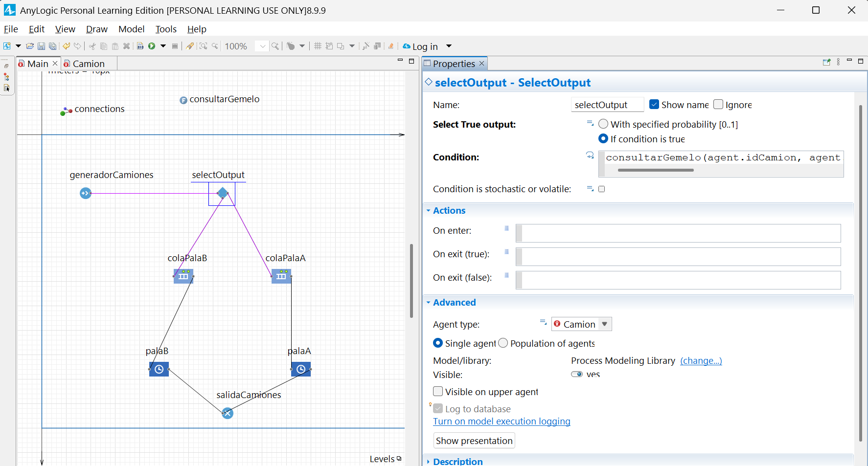This screenshot has height=466, width=868.
Task: Click the Build model icon
Action: pos(140,46)
